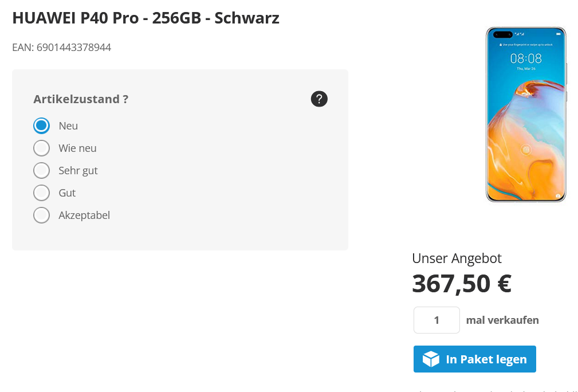Select Sehr gut as item condition
The width and height of the screenshot is (578, 392).
41,170
